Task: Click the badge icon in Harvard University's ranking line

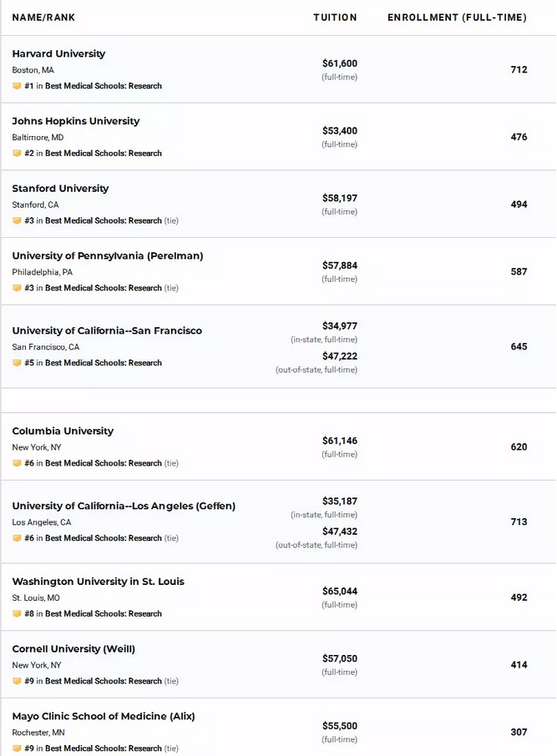Action: [17, 86]
